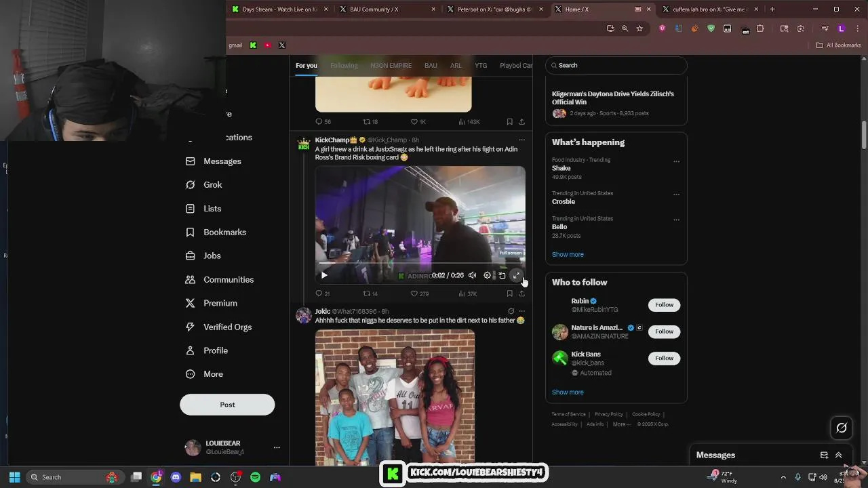Open more options on Jokic post
Image resolution: width=868 pixels, height=488 pixels.
(521, 311)
